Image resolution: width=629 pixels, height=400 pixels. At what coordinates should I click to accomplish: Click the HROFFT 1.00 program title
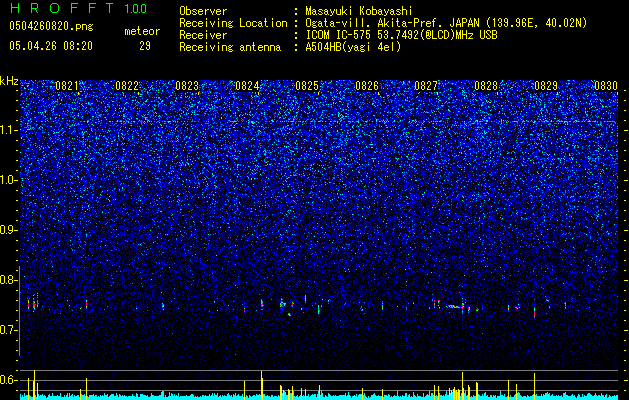pyautogui.click(x=78, y=8)
